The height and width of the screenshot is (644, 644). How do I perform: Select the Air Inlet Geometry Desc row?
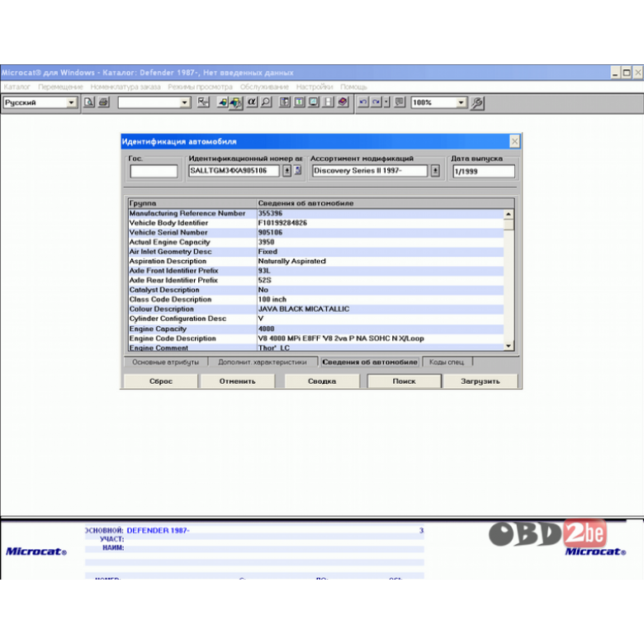coord(316,251)
